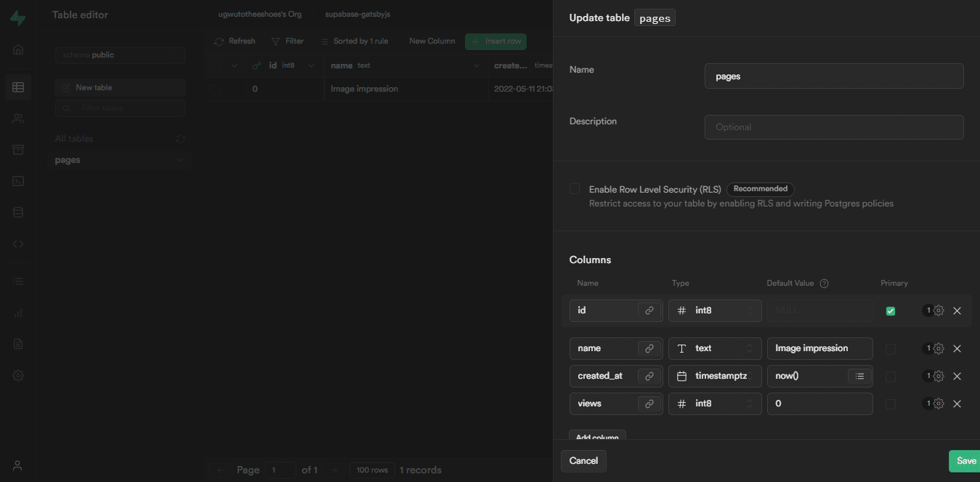Click Default Value help question icon
The image size is (980, 482).
(x=824, y=284)
